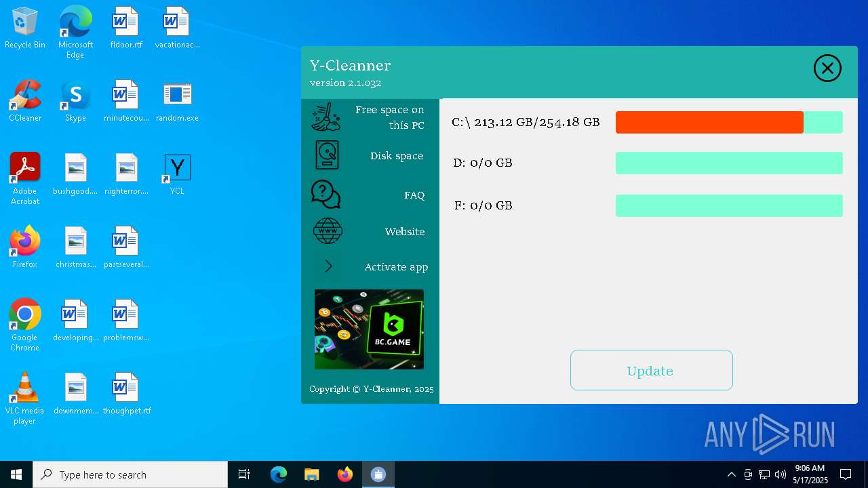Select the pastseveral... document icon

pos(126,247)
